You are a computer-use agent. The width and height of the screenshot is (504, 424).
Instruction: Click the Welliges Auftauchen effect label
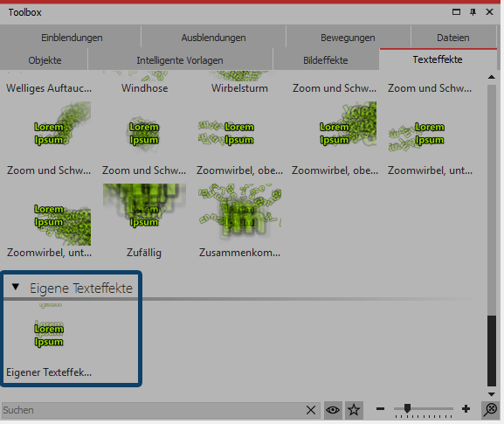49,88
